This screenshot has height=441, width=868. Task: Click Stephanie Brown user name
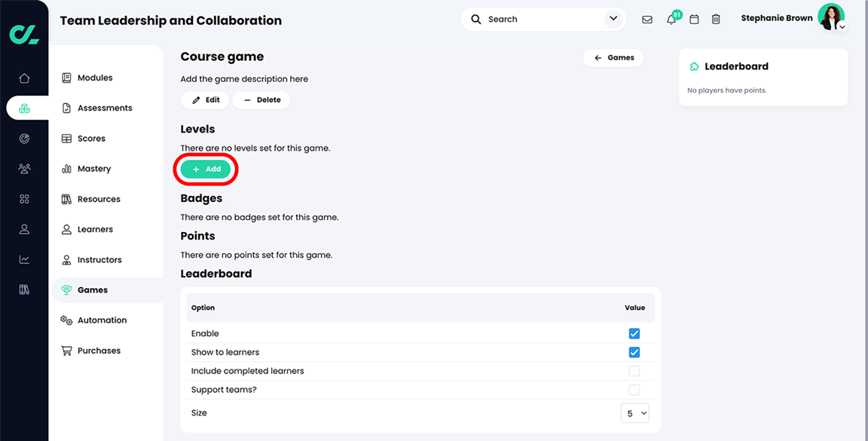pyautogui.click(x=777, y=18)
